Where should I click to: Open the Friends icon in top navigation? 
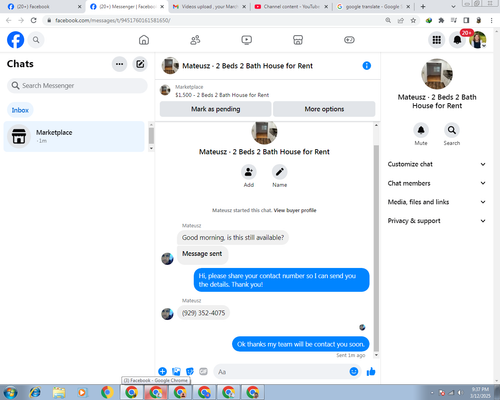tap(195, 40)
